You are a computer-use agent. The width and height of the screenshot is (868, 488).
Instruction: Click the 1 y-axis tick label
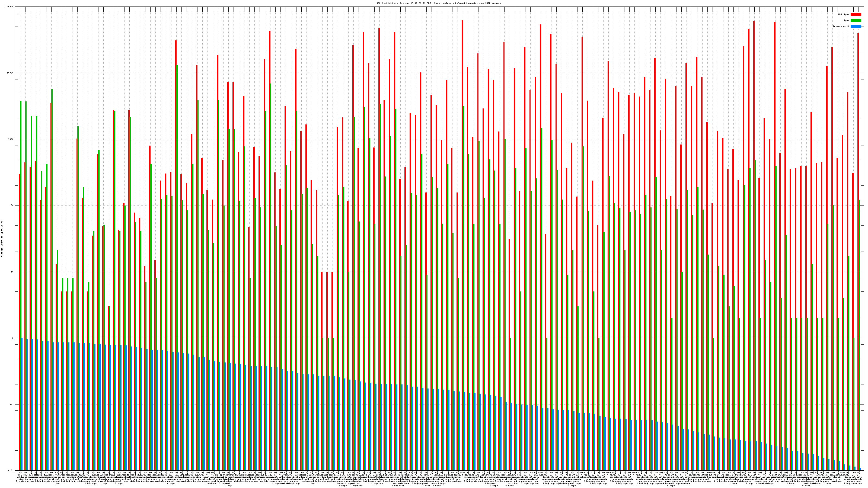[13, 338]
